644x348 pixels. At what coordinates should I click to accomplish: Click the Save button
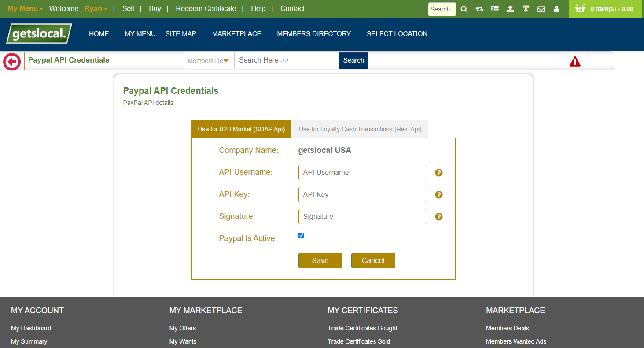320,260
